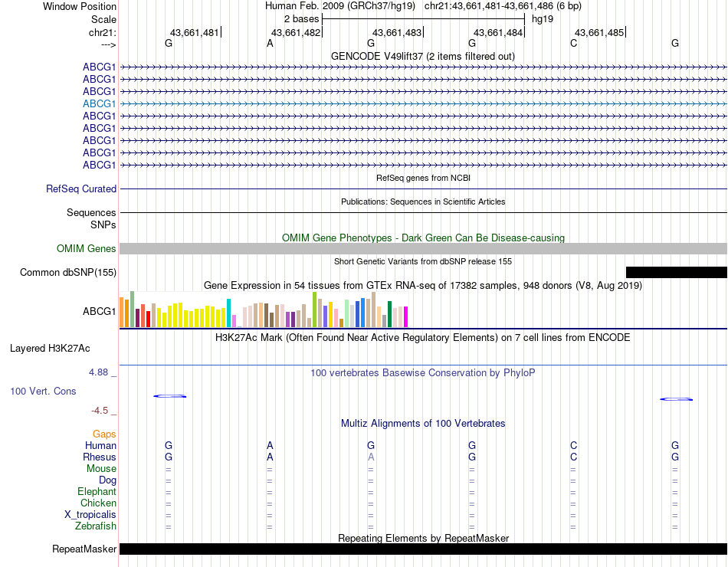Click the dark green bar in GTEx chart
The image size is (728, 567).
389,314
